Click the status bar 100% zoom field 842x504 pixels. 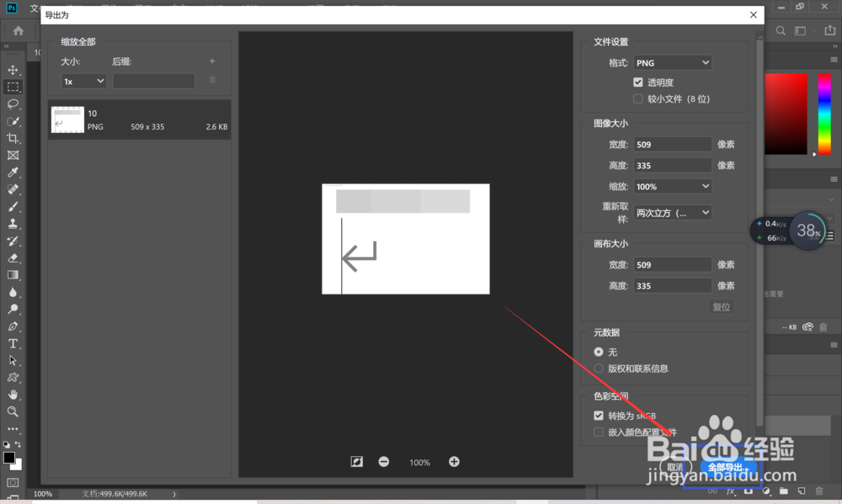[43, 494]
